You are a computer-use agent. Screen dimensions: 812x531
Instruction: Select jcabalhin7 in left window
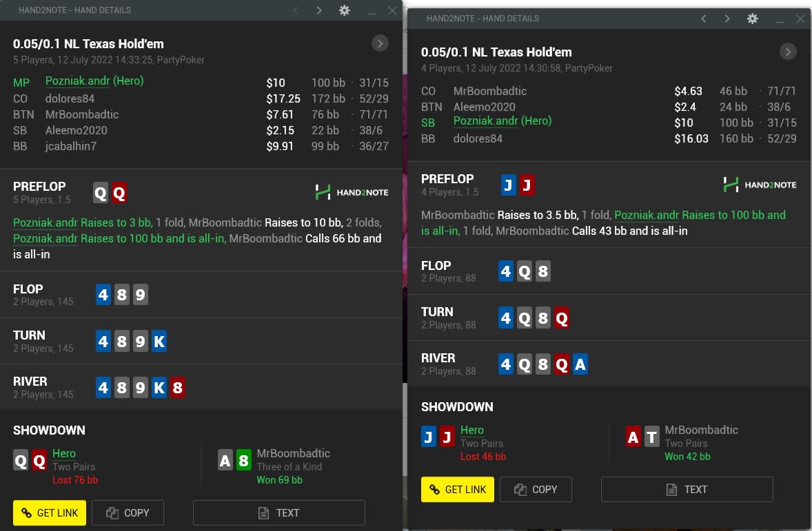71,146
